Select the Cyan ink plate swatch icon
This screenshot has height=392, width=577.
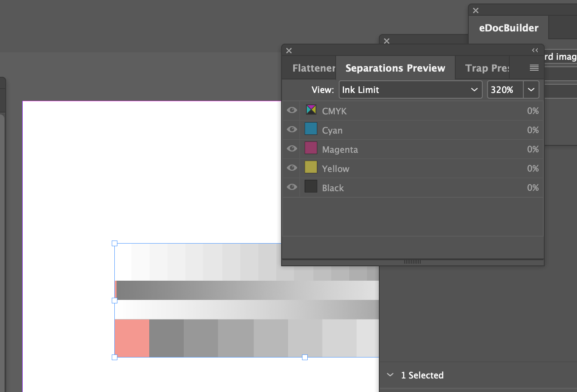pos(311,129)
